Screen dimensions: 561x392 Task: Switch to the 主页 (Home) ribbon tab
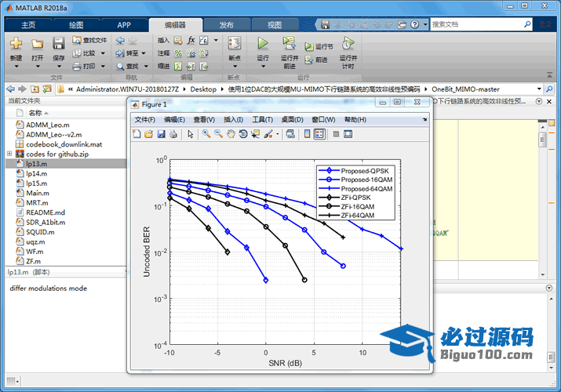tap(28, 25)
